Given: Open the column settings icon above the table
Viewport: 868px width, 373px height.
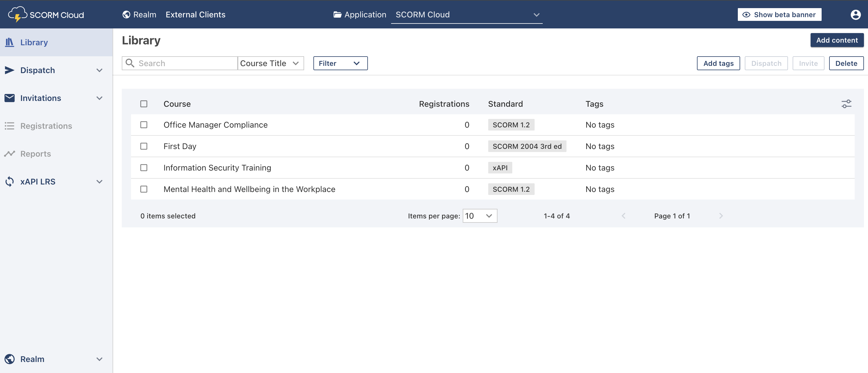Looking at the screenshot, I should 847,104.
